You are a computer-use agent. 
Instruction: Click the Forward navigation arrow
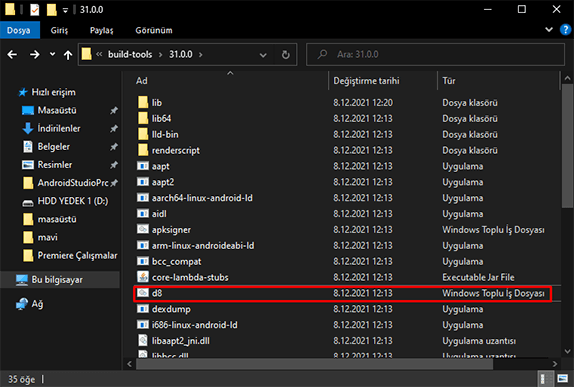click(x=35, y=55)
